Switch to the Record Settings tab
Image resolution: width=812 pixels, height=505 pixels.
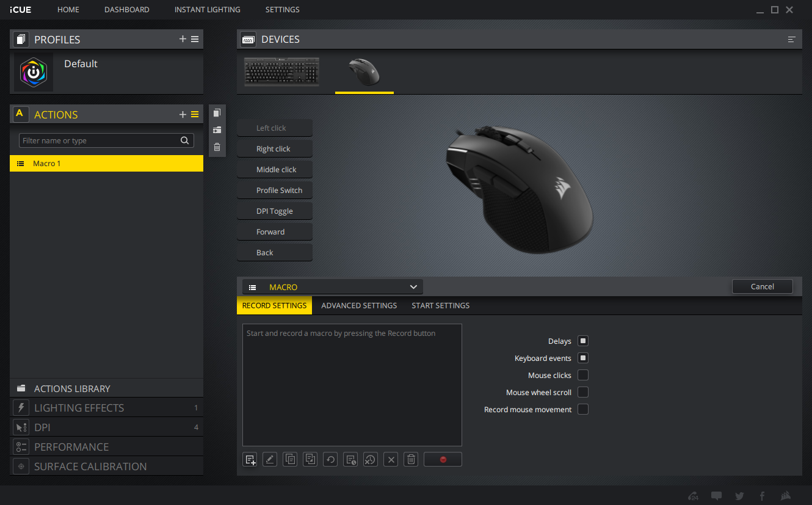point(274,305)
